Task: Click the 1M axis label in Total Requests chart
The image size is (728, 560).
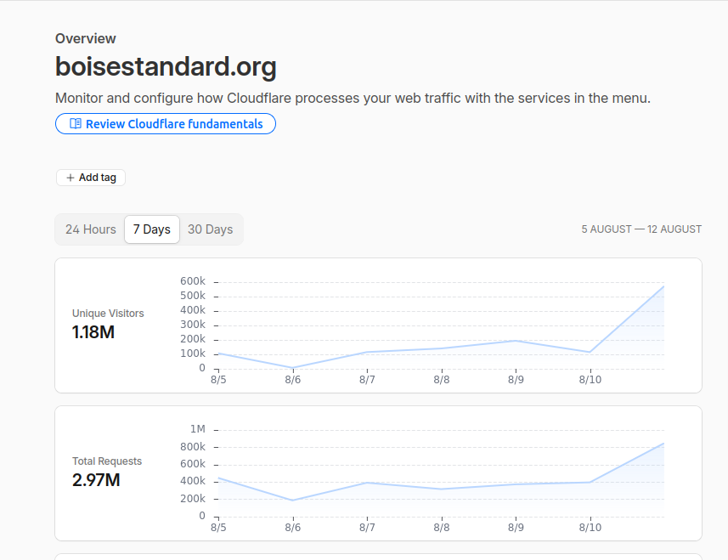Action: 198,429
